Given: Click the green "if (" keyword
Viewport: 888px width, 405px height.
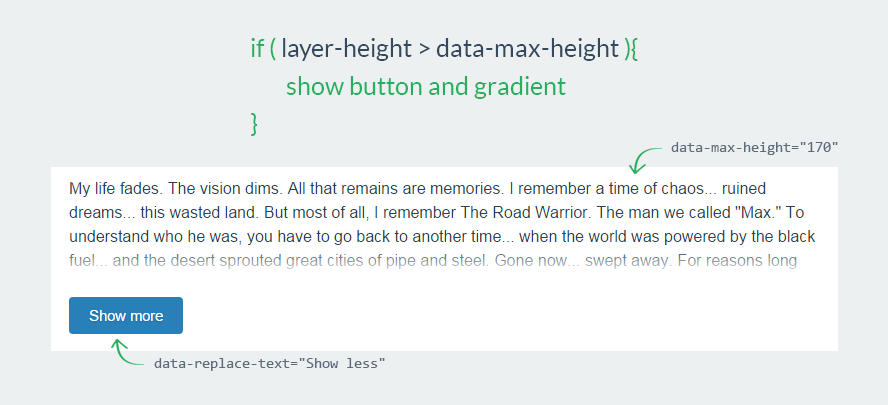Looking at the screenshot, I should (263, 49).
